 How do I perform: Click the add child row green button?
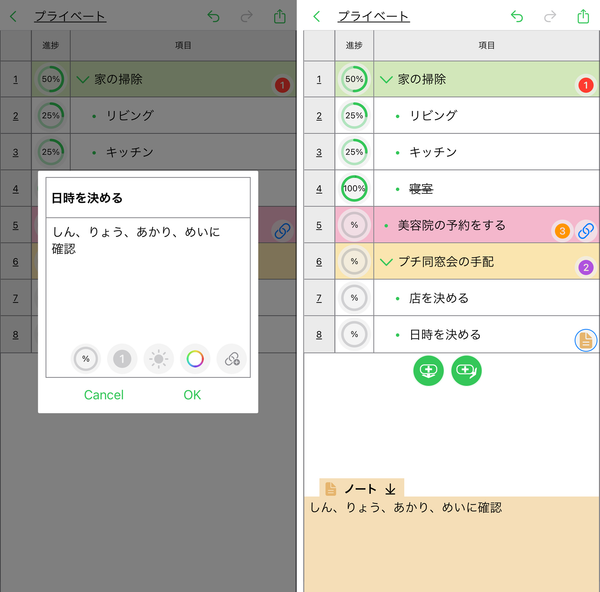(466, 370)
